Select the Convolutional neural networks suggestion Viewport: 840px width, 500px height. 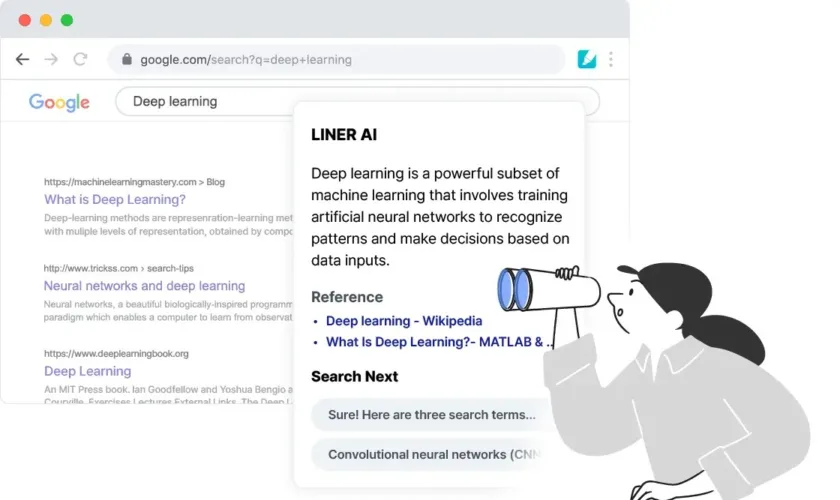pos(432,454)
